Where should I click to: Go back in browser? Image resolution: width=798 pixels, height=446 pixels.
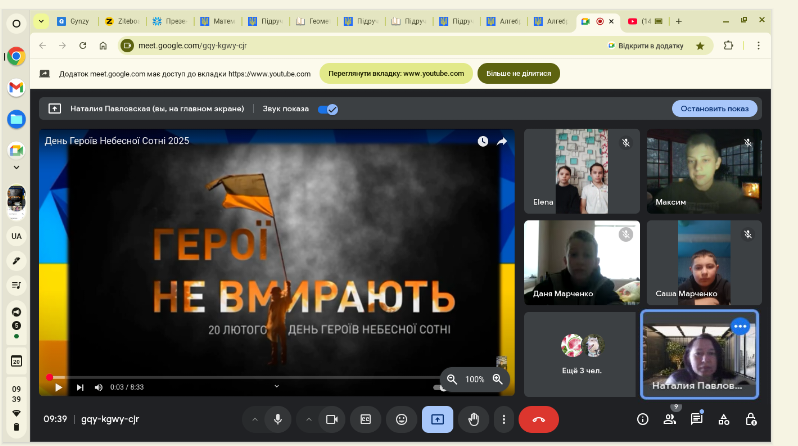pos(43,45)
